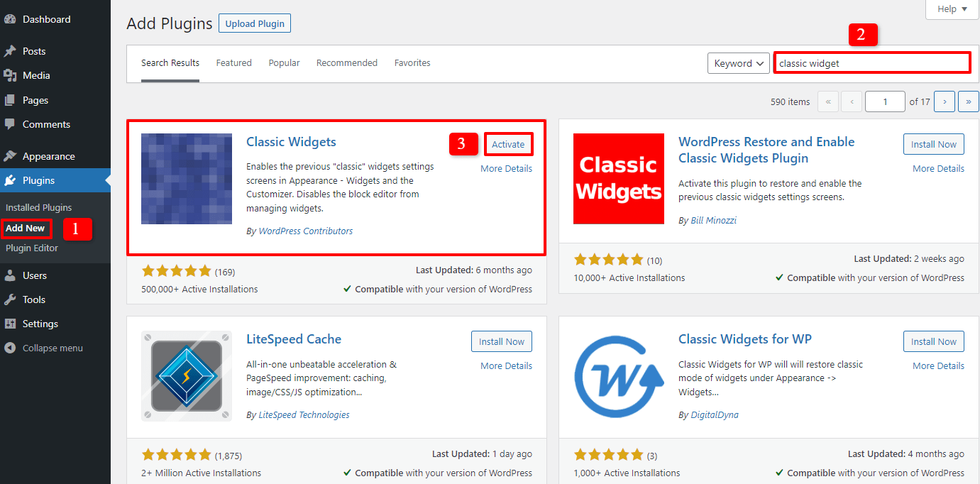Viewport: 980px width, 484px height.
Task: Open Appearance using the paintbrush icon
Action: (x=13, y=155)
